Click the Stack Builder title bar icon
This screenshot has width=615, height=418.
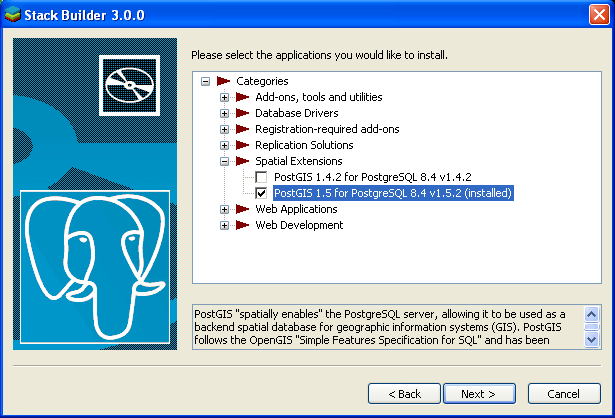[13, 15]
